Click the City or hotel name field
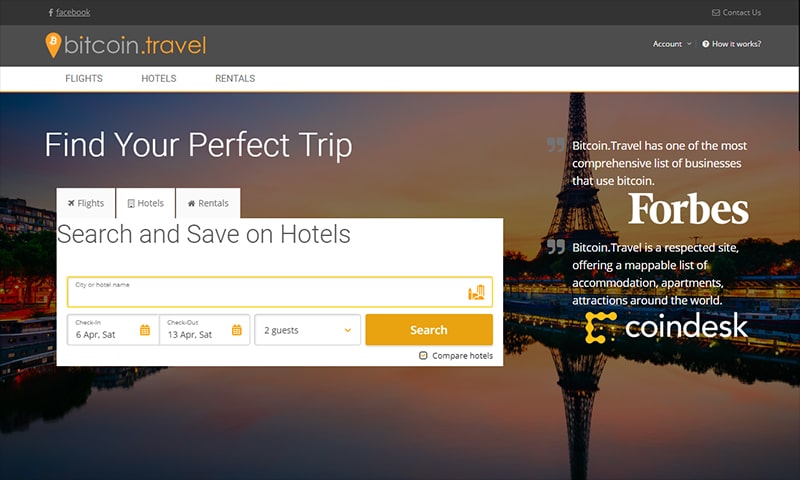 click(x=280, y=292)
